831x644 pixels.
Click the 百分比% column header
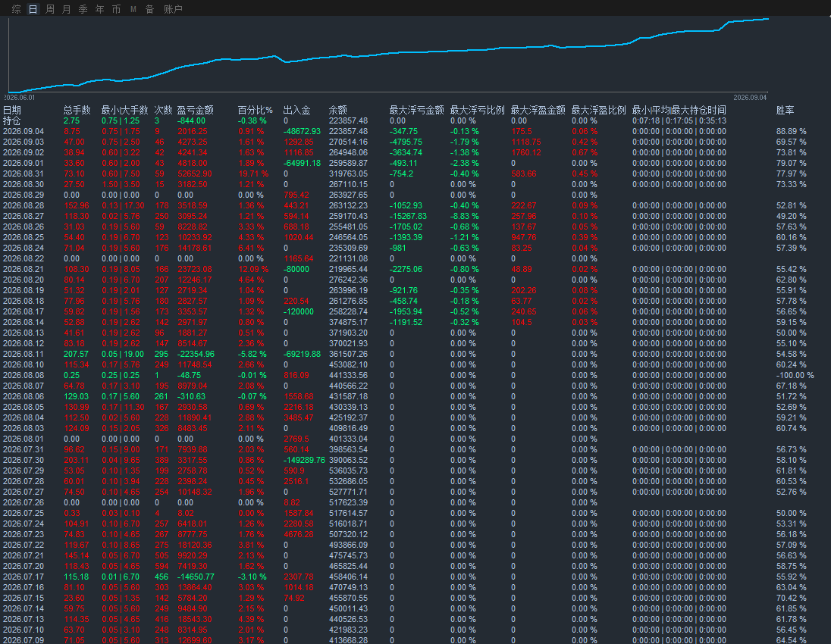coord(255,110)
